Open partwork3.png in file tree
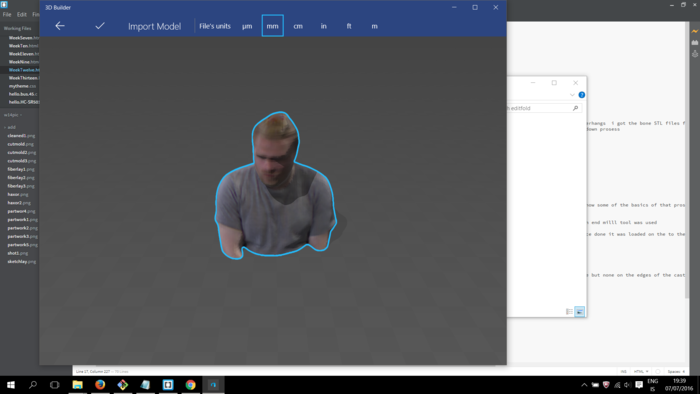Image resolution: width=700 pixels, height=394 pixels. (22, 236)
